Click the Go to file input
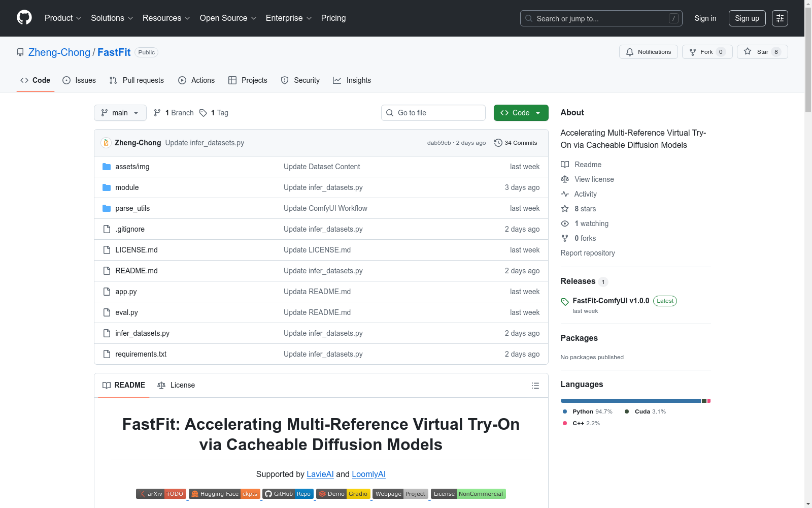This screenshot has height=508, width=812. 433,113
